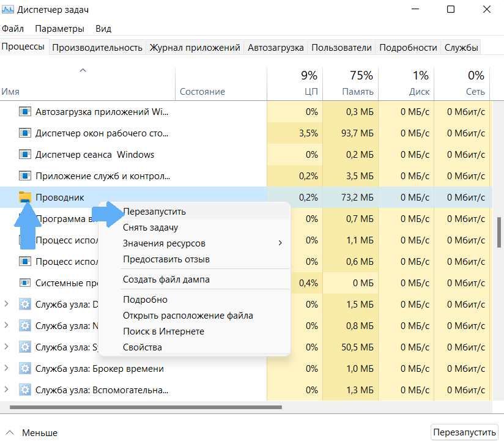Viewport: 504px width, 444px height.
Task: Click gear icon of Служба узла: Вспомогательная
Action: point(25,390)
